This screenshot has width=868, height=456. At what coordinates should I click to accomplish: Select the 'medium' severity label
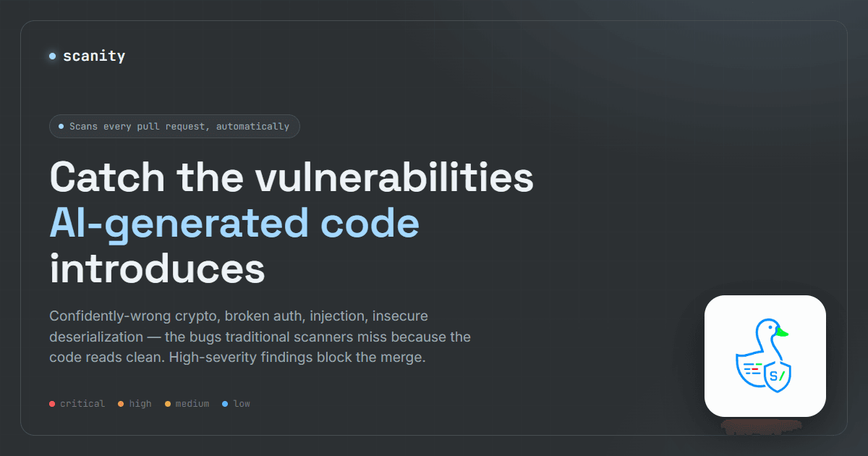[192, 404]
